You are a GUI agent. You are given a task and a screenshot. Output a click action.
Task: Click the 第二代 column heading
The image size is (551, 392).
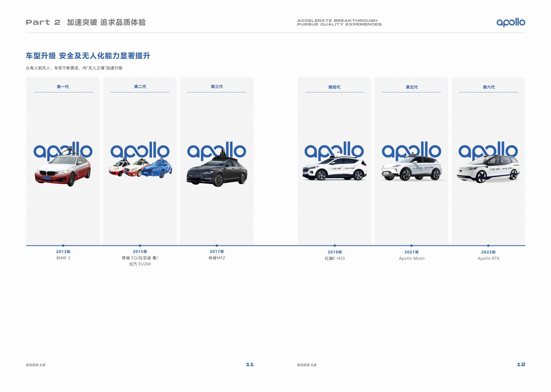[x=140, y=87]
